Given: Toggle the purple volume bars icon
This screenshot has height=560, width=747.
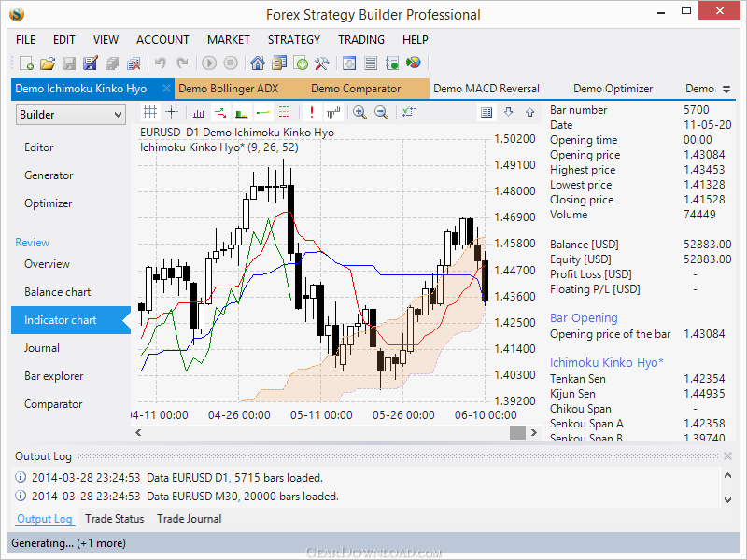Looking at the screenshot, I should 199,113.
